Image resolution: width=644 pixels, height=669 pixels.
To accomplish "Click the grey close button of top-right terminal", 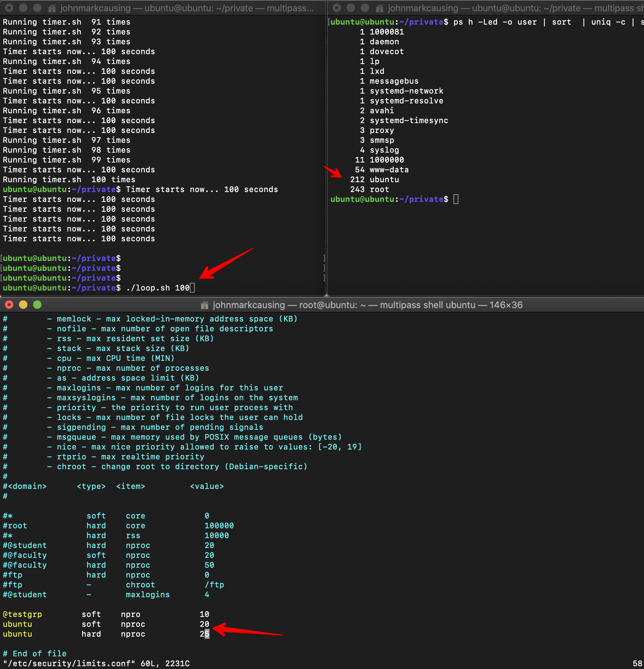I will point(337,8).
